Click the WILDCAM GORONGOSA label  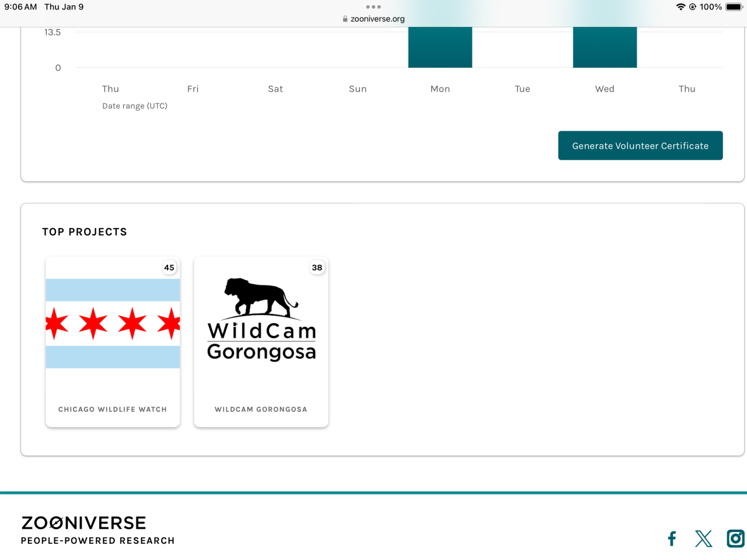pos(261,409)
